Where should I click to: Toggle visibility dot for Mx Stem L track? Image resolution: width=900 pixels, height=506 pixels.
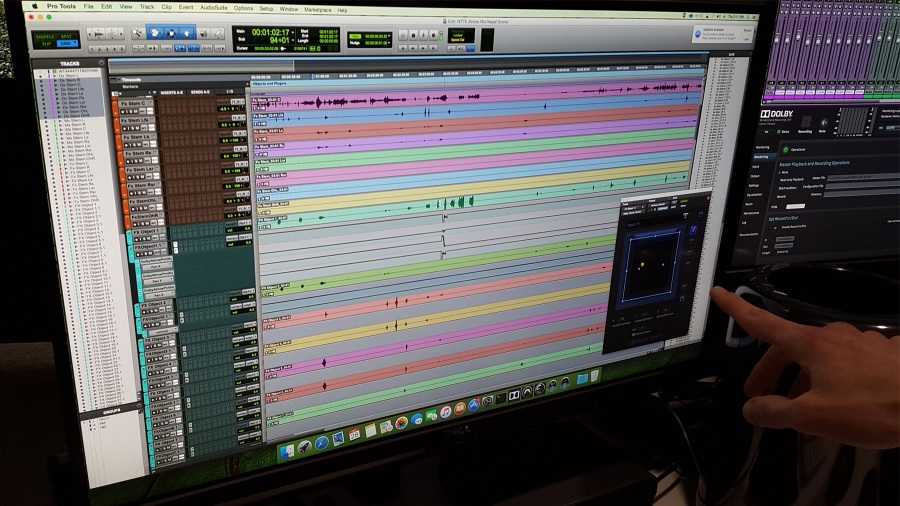(45, 120)
